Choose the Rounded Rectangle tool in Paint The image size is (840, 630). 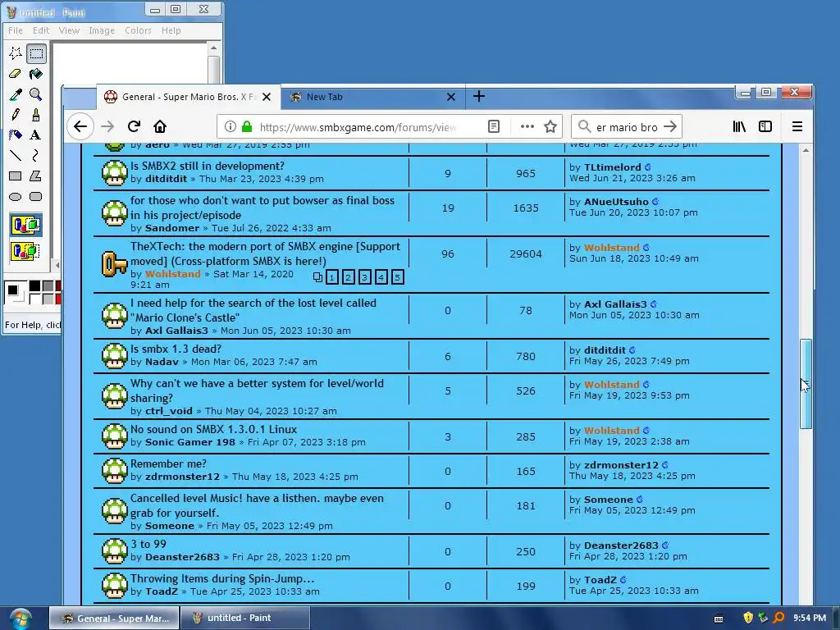[x=36, y=197]
